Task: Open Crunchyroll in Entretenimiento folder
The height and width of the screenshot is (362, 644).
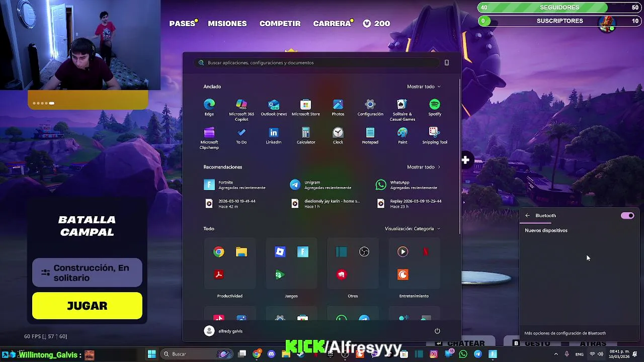Action: point(403,275)
